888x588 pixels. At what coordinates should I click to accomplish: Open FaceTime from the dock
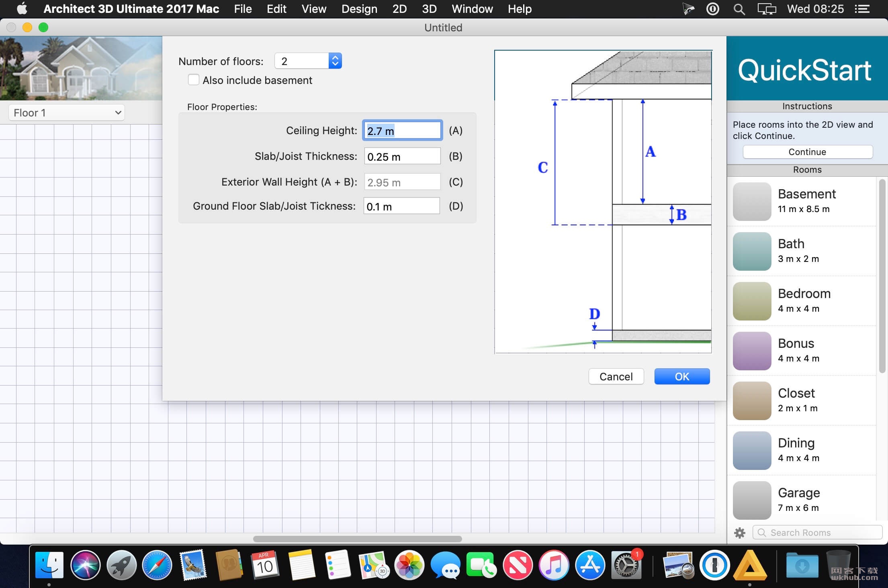click(x=481, y=565)
